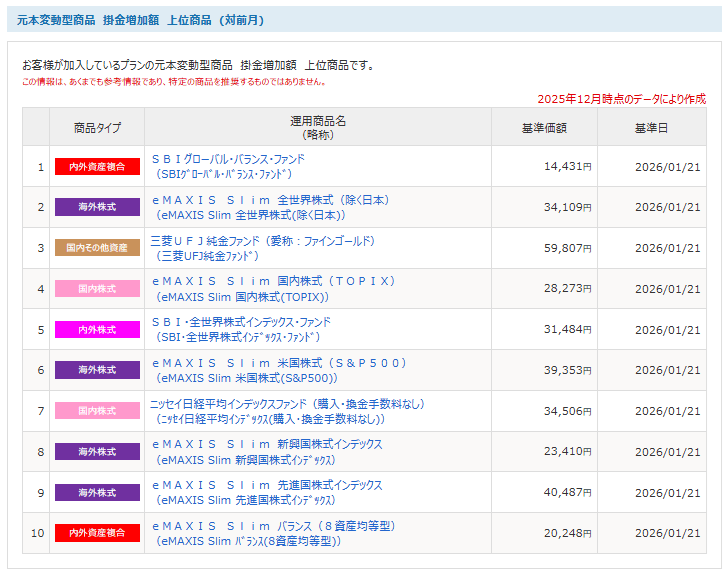Click the magenta 内外株式 badge in row 5
This screenshot has width=727, height=573.
pos(97,330)
